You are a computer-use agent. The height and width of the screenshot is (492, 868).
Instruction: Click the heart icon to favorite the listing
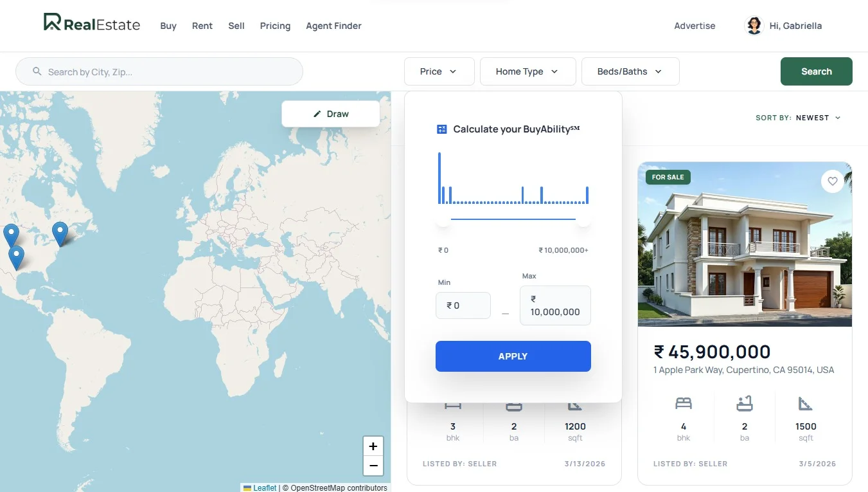click(x=832, y=181)
